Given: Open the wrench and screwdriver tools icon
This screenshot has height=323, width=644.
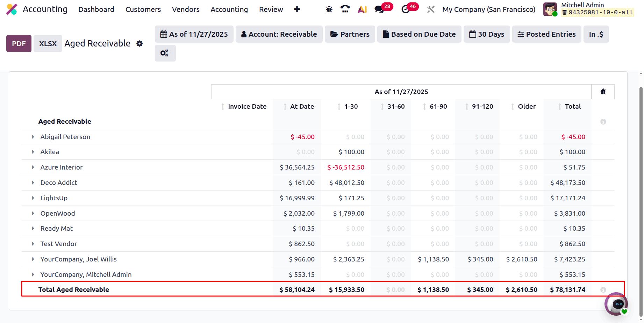Looking at the screenshot, I should tap(431, 9).
